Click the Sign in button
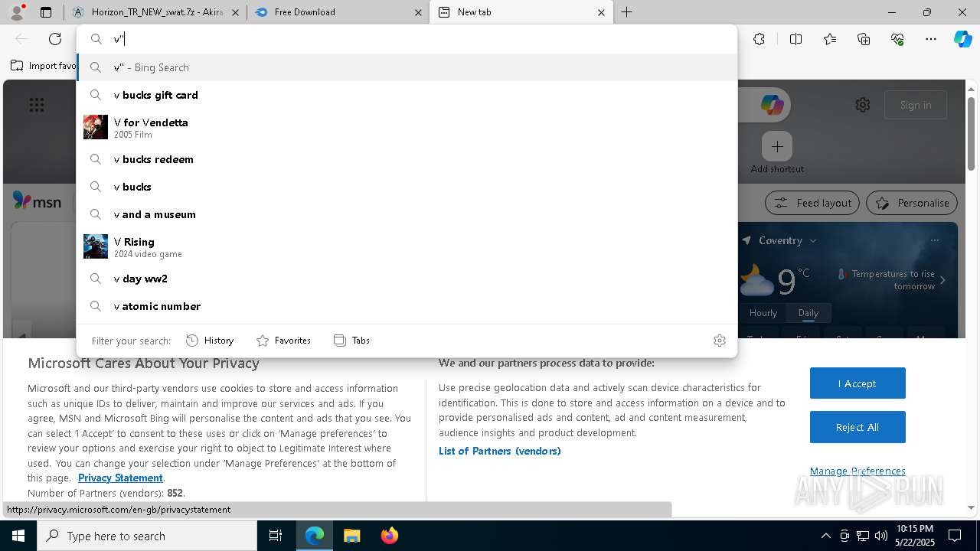This screenshot has width=980, height=551. (916, 105)
